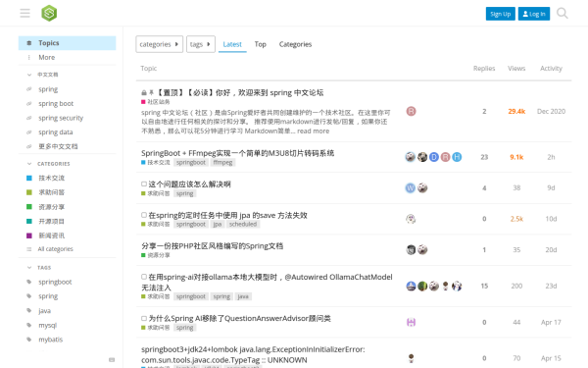The width and height of the screenshot is (588, 368).
Task: Sort topics by Views column
Action: coord(516,69)
